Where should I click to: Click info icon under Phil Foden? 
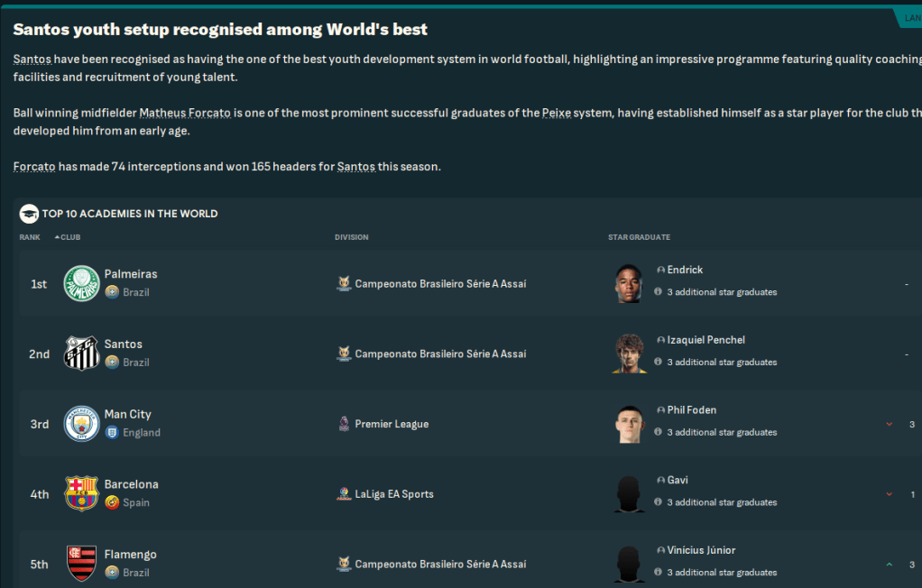coord(658,432)
